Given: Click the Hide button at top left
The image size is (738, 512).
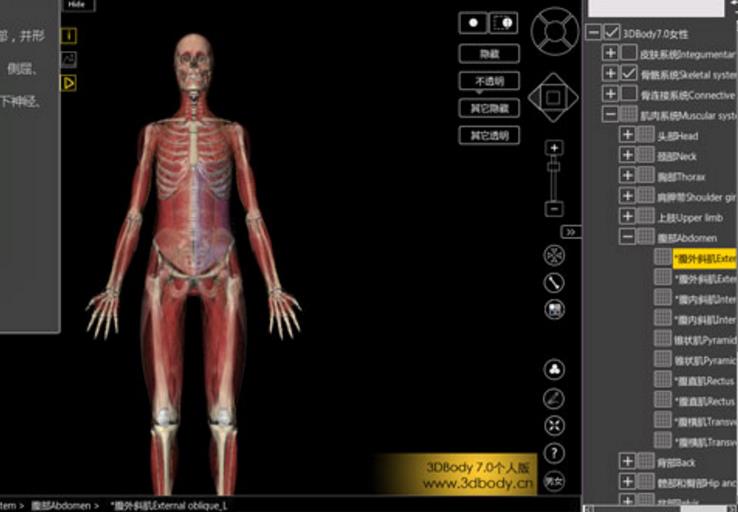Looking at the screenshot, I should 77,5.
